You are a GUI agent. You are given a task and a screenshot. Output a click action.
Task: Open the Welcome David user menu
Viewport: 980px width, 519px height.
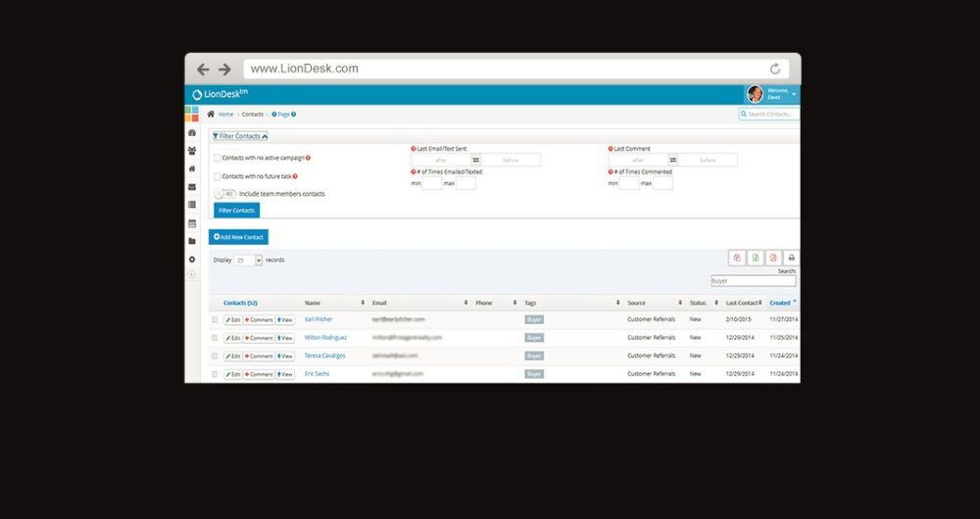772,94
